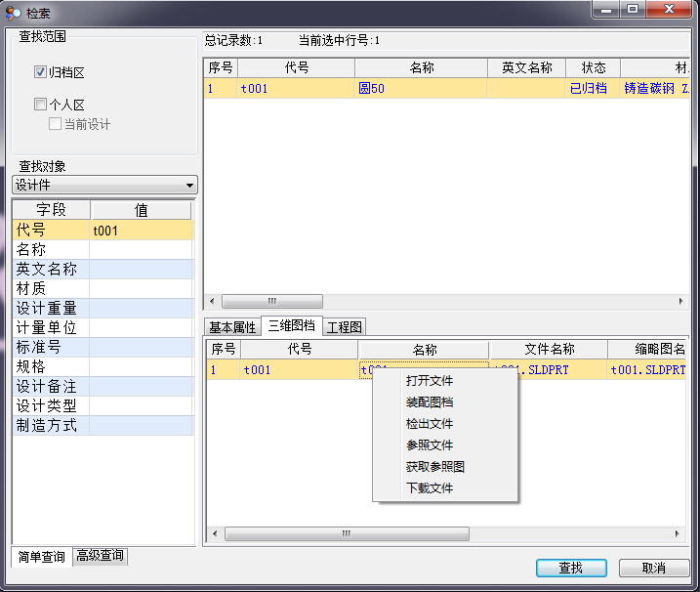Switch to the 基本属性 tab
The image size is (700, 592).
pos(232,327)
